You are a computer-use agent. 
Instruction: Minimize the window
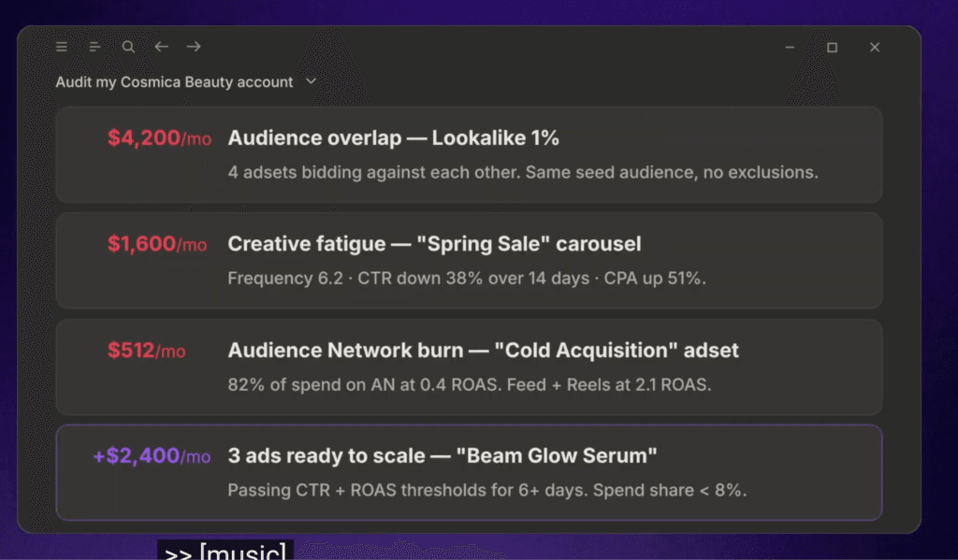point(790,47)
